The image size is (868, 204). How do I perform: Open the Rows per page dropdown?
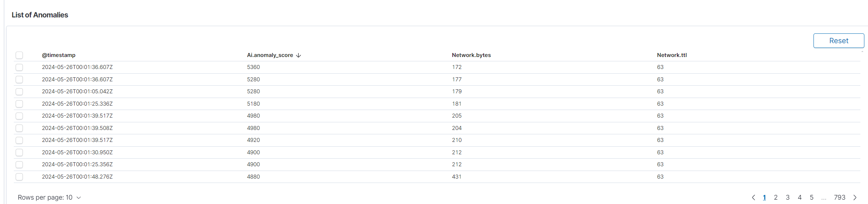pos(49,197)
